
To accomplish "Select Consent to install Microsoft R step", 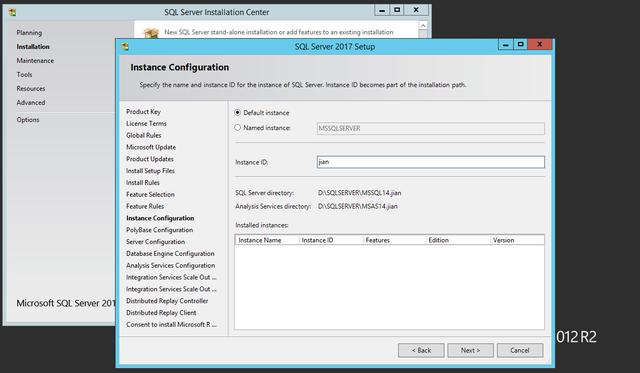I will (171, 324).
